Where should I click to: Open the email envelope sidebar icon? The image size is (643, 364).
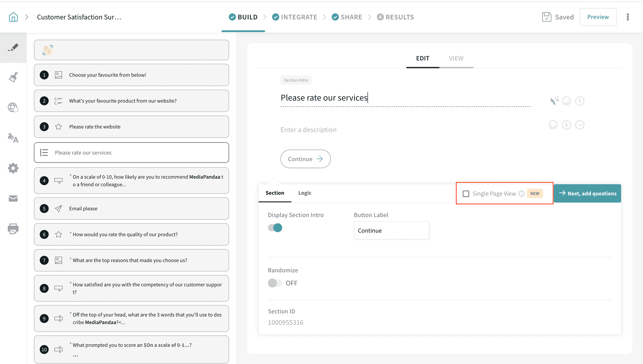(x=13, y=199)
